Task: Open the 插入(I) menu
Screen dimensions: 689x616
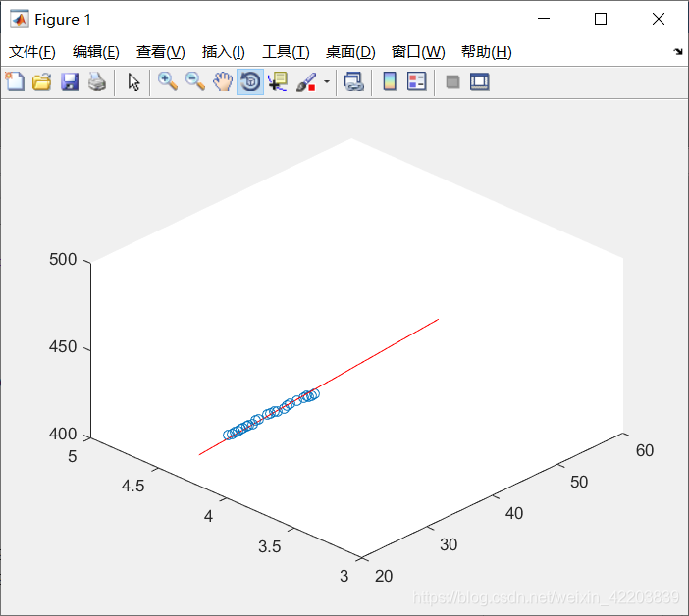Action: click(x=223, y=52)
